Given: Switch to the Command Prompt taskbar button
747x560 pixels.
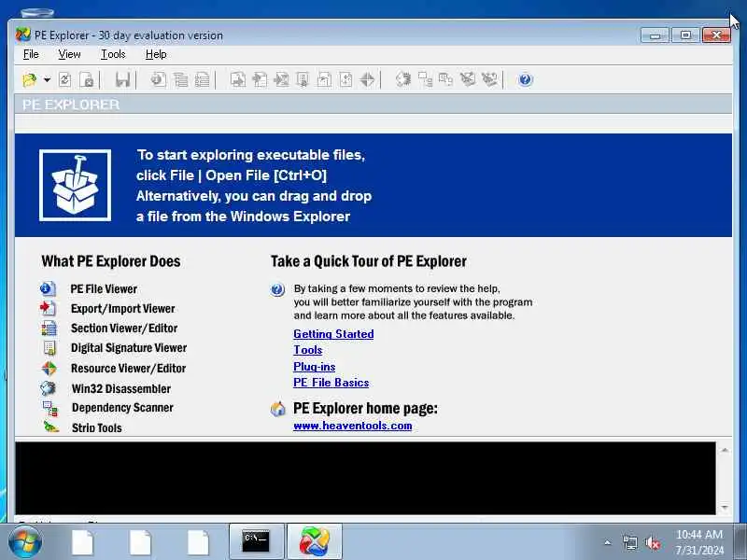Looking at the screenshot, I should 256,541.
